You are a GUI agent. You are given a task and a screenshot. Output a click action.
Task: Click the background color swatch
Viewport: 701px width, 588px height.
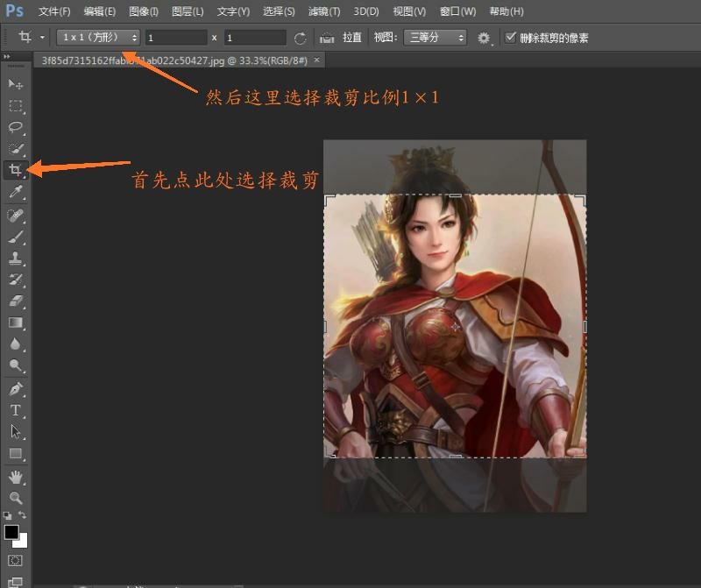click(22, 542)
